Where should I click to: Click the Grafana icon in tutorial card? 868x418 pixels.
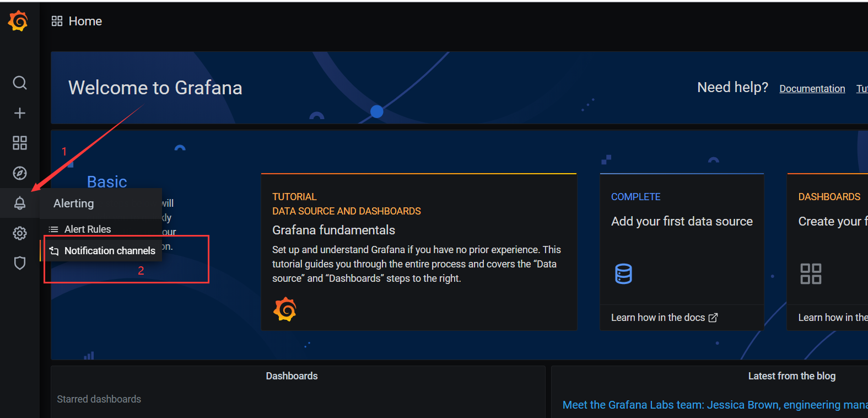(x=285, y=309)
